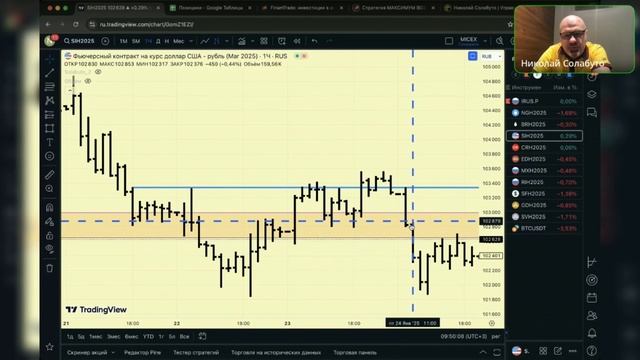Image resolution: width=640 pixels, height=360 pixels.
Task: Open favorites star at bottom of toolbar
Action: (x=50, y=347)
